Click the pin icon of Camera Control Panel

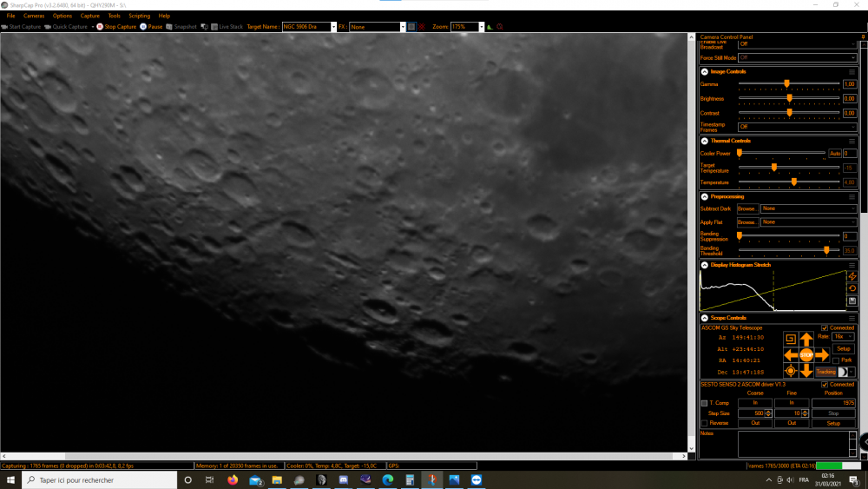tap(863, 37)
